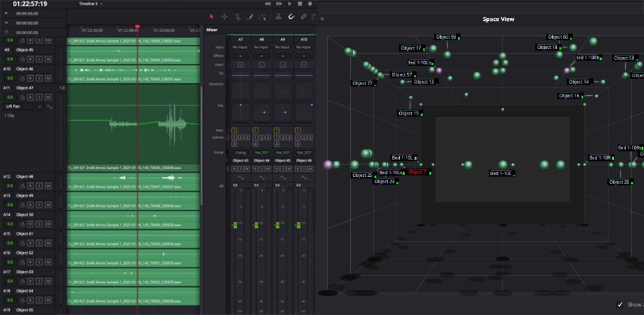Select the Object 26 label in Space View
The width and height of the screenshot is (644, 315).
coord(619,182)
